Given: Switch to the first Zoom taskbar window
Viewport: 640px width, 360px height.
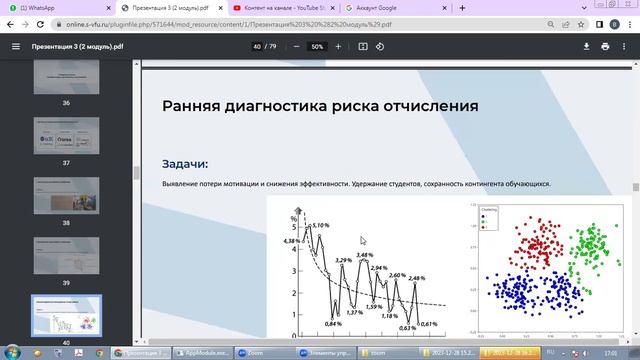Looking at the screenshot, I should (x=265, y=353).
